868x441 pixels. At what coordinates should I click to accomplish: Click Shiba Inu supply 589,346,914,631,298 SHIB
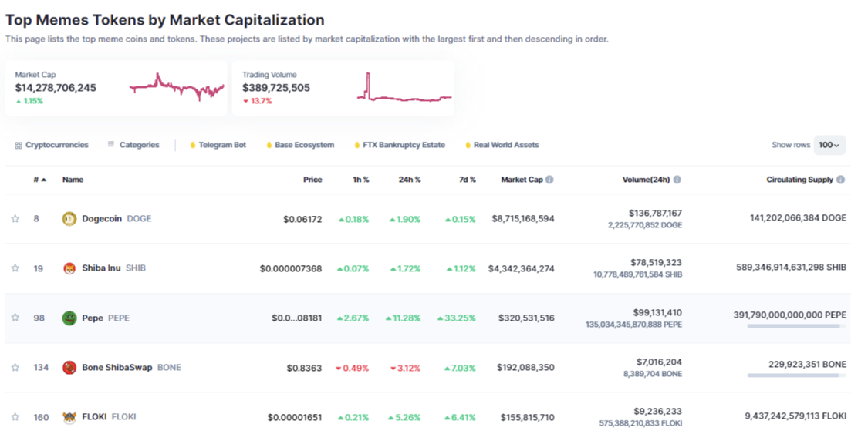pos(791,268)
